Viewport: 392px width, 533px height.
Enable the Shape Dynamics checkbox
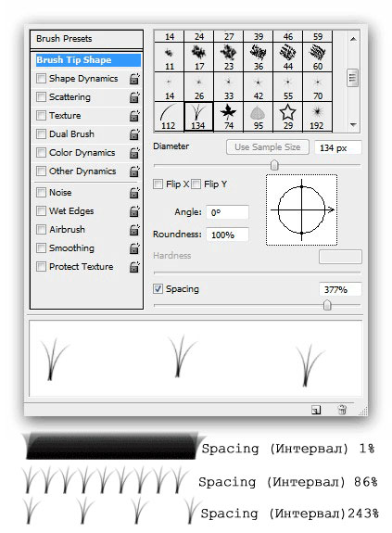point(41,79)
